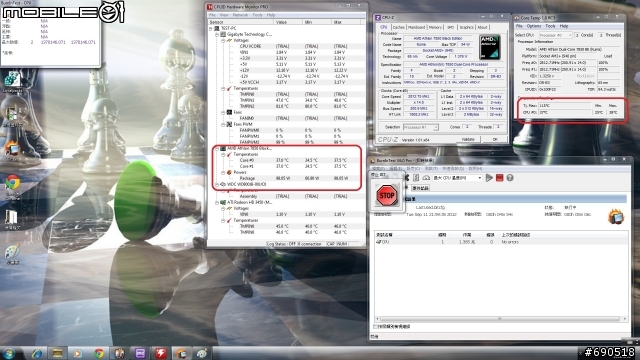640x360 pixels.
Task: Open the Select CPU dropdown in Core Temp
Action: pos(556,36)
